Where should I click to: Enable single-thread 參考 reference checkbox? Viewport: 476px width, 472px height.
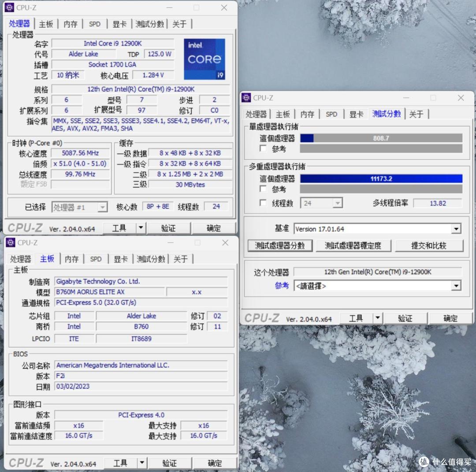263,149
